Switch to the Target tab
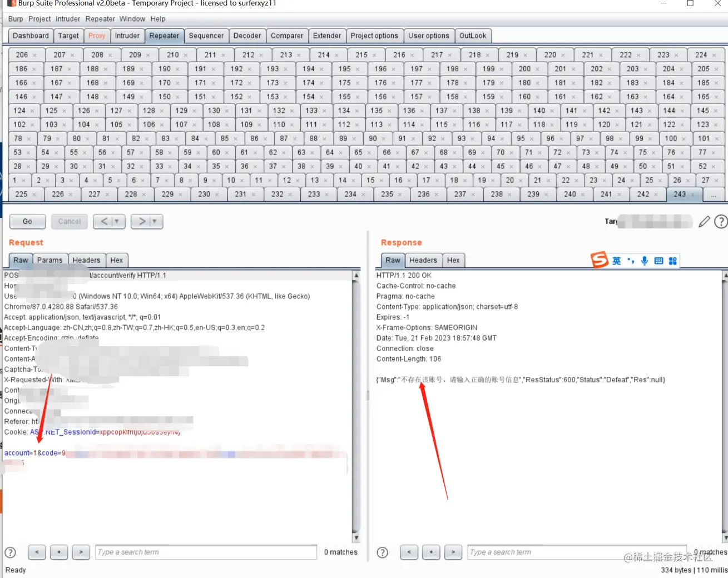728x578 pixels. [68, 36]
